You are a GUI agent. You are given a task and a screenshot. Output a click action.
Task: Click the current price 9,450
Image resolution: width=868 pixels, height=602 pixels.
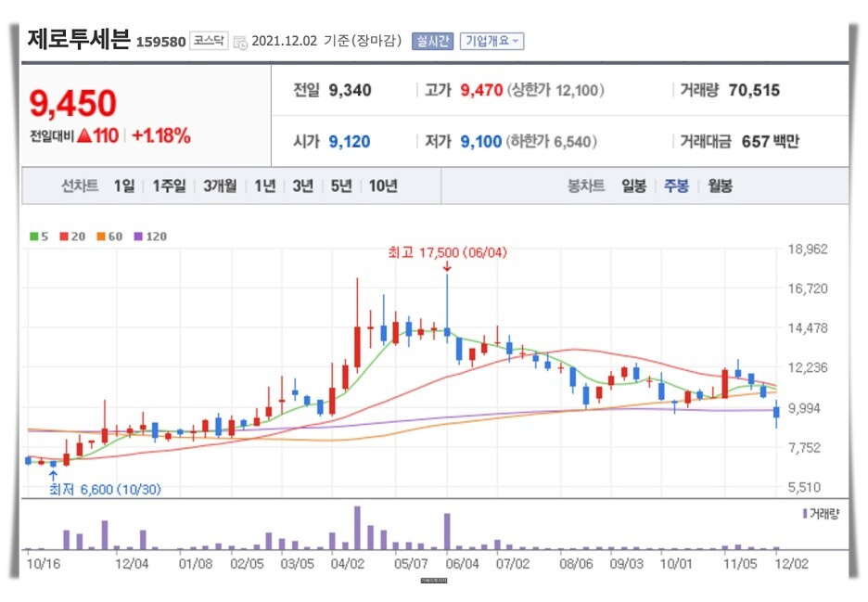73,104
